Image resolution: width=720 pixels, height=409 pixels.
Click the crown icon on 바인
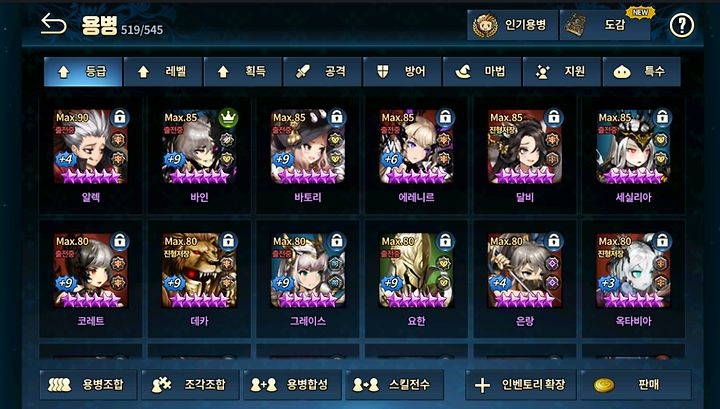[228, 118]
